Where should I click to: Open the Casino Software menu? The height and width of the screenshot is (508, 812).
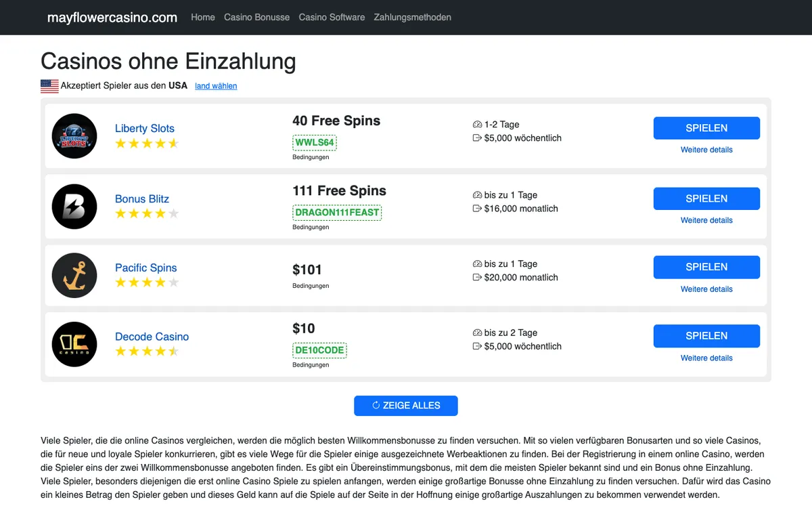click(x=332, y=18)
